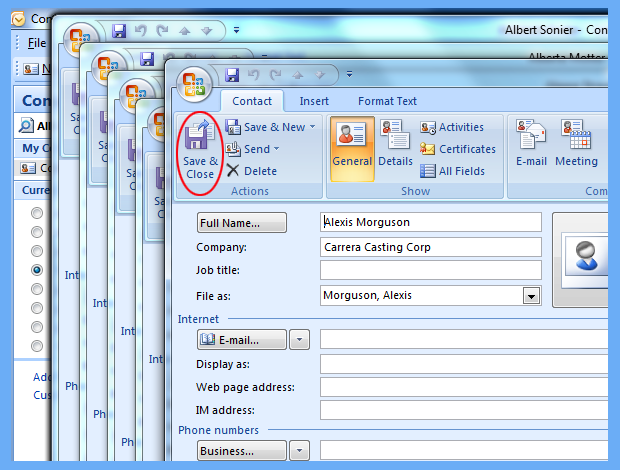Viewport: 620px width, 470px height.
Task: Click the Office button in front window
Action: [x=194, y=85]
